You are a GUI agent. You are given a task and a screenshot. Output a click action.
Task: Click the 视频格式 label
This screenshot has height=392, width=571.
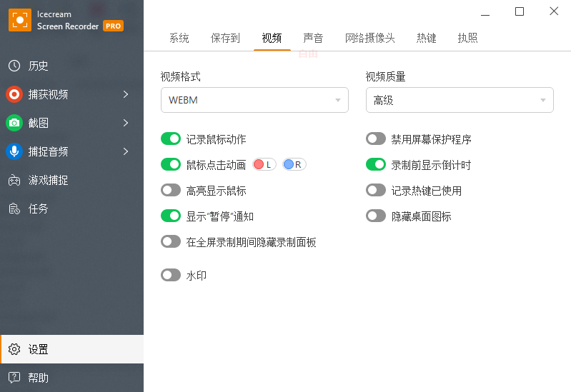tap(181, 77)
